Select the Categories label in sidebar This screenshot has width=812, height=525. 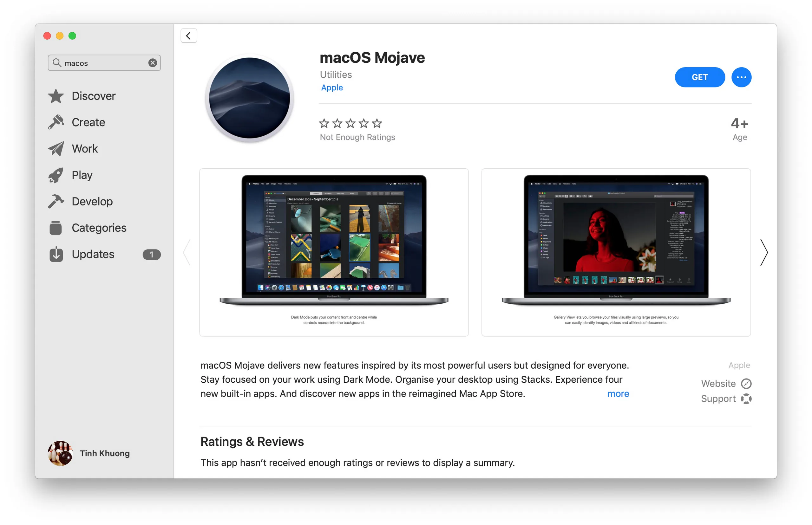pyautogui.click(x=99, y=228)
